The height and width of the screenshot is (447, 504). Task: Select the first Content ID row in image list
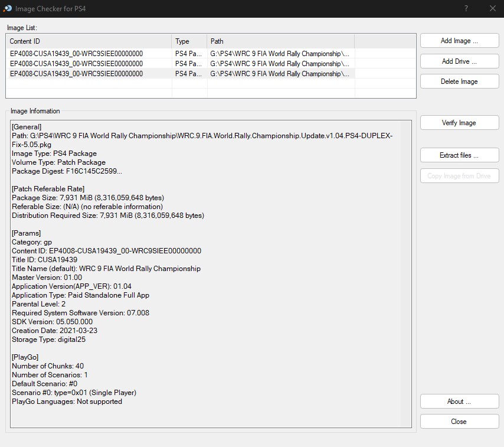coord(76,54)
